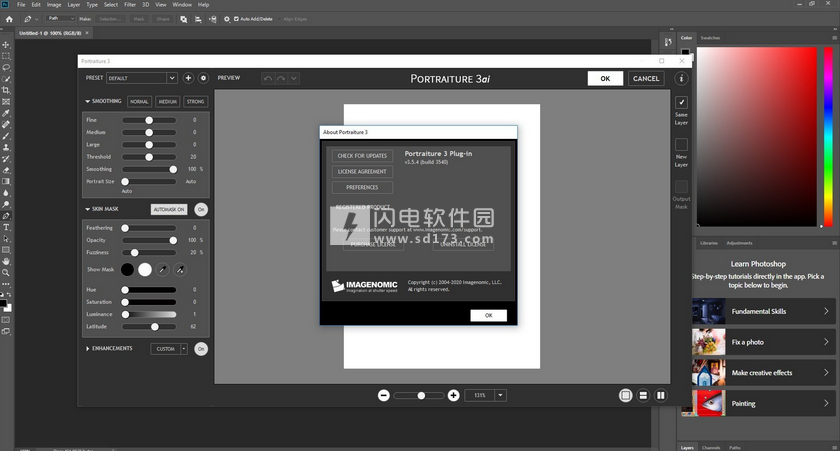Viewport: 840px width, 451px height.
Task: Toggle Quick Mask mode in toolbar
Action: 6,320
